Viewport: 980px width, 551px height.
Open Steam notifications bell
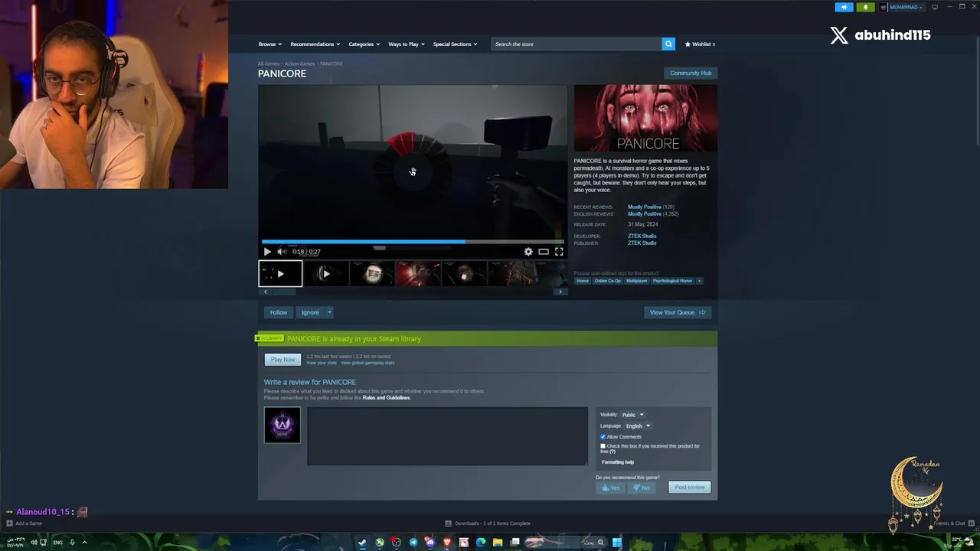point(865,7)
